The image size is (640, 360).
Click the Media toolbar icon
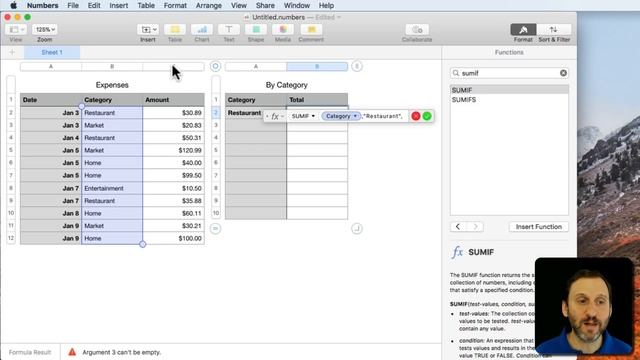(283, 29)
